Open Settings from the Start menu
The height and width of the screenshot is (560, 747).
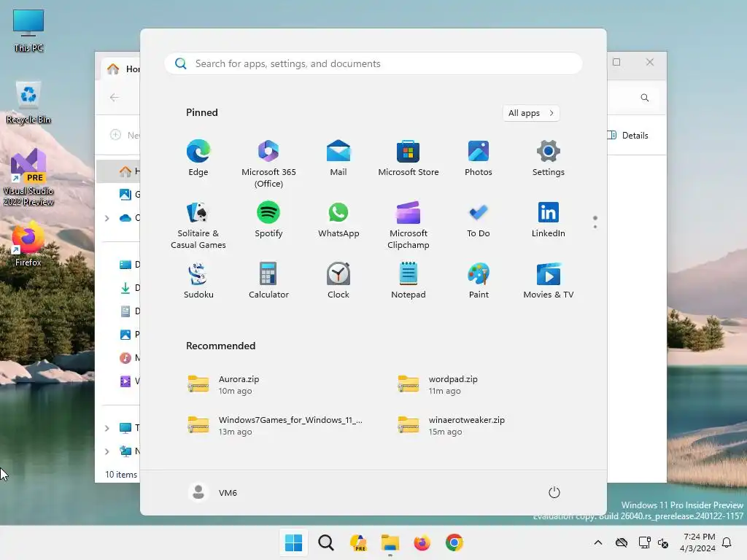(x=549, y=158)
